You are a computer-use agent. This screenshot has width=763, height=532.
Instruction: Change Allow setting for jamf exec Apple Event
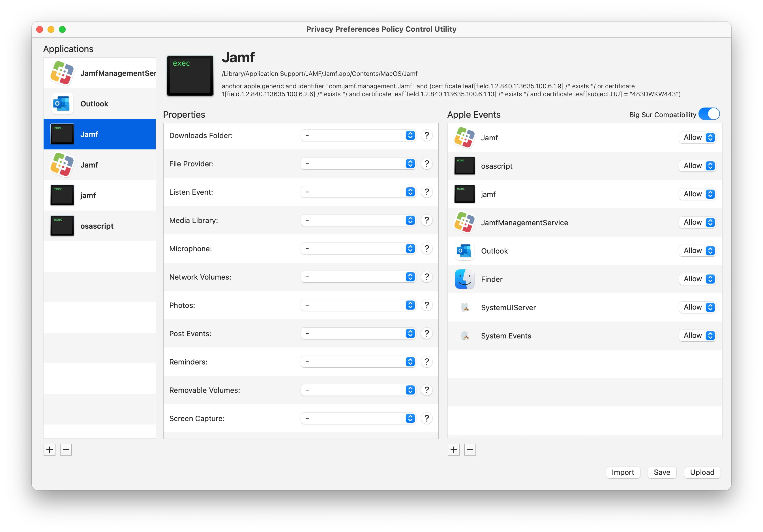coord(698,194)
